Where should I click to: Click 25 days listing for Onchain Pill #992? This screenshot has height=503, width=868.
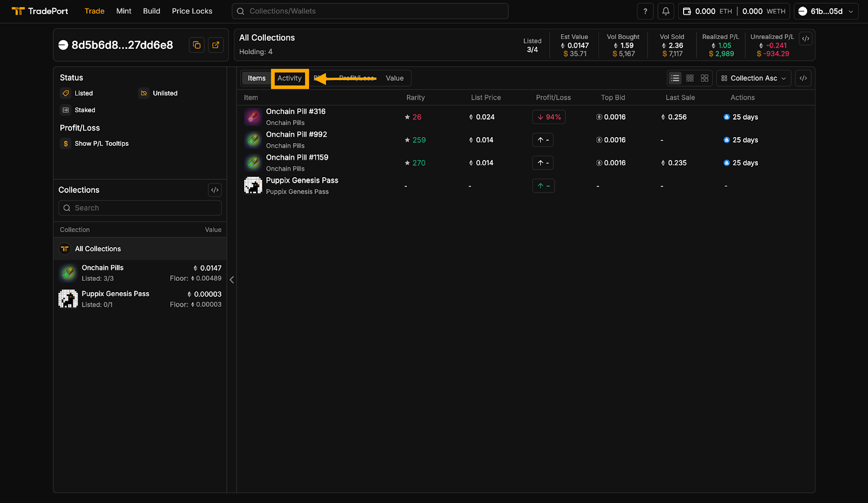point(741,140)
